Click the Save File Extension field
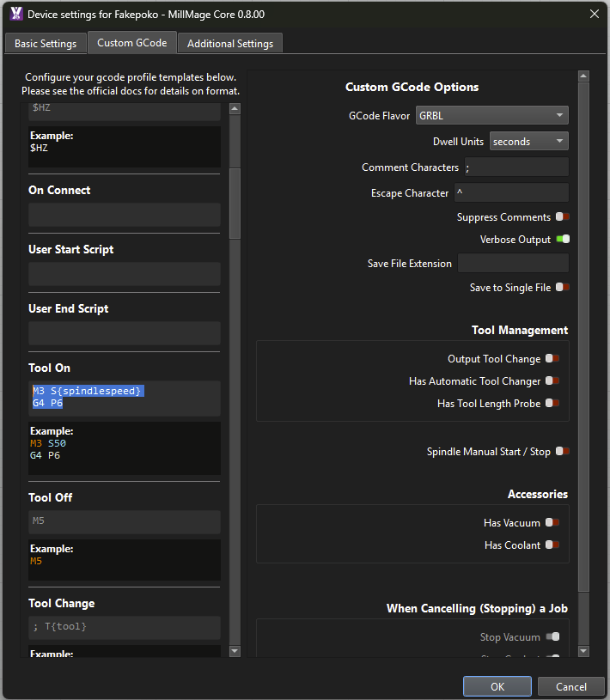 click(x=513, y=264)
